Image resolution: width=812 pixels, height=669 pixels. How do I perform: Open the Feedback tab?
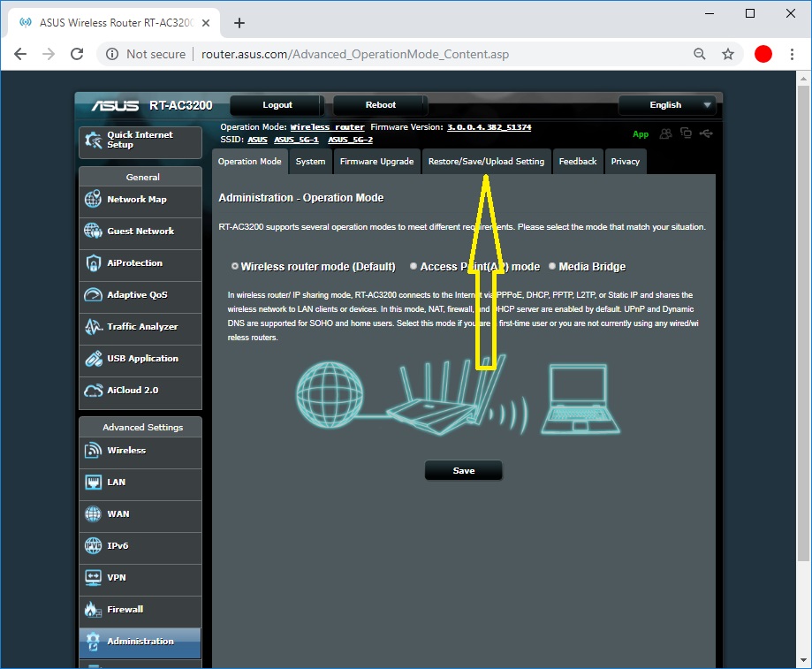point(578,162)
